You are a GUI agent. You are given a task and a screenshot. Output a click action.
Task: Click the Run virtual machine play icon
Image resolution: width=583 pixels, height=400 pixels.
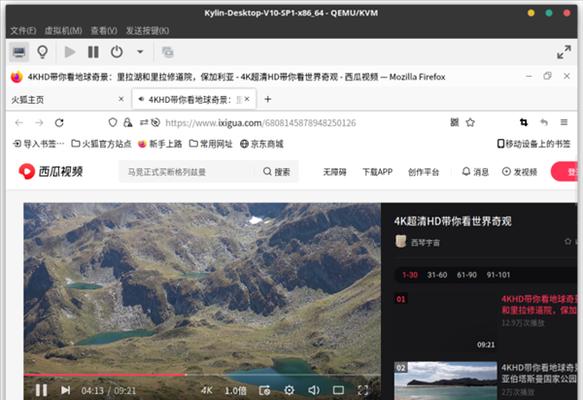point(70,52)
